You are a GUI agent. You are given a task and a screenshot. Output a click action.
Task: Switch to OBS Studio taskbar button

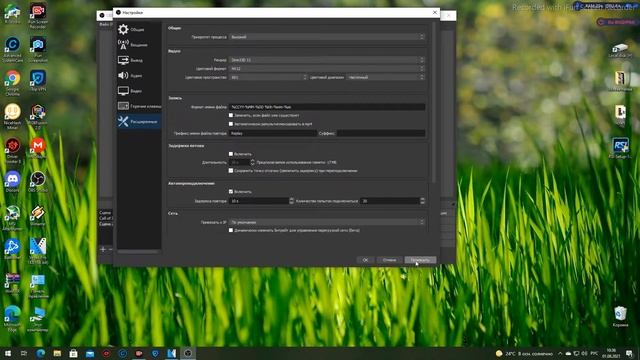[188, 353]
